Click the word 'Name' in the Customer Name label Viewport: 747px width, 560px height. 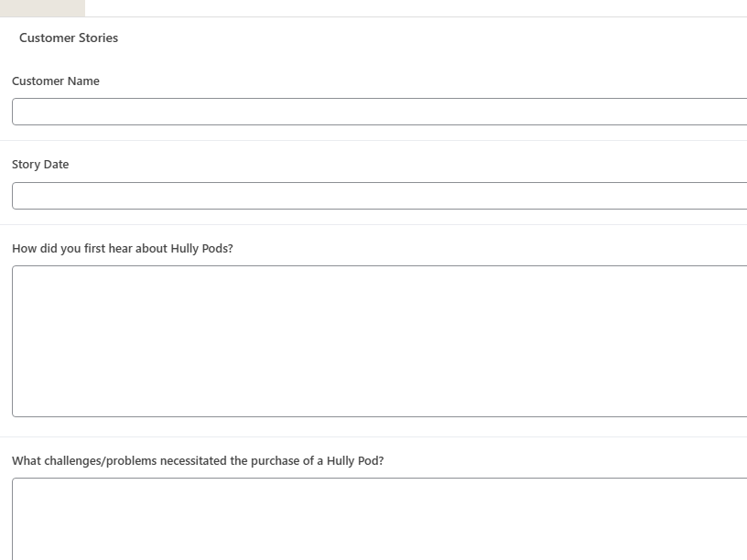click(x=83, y=81)
